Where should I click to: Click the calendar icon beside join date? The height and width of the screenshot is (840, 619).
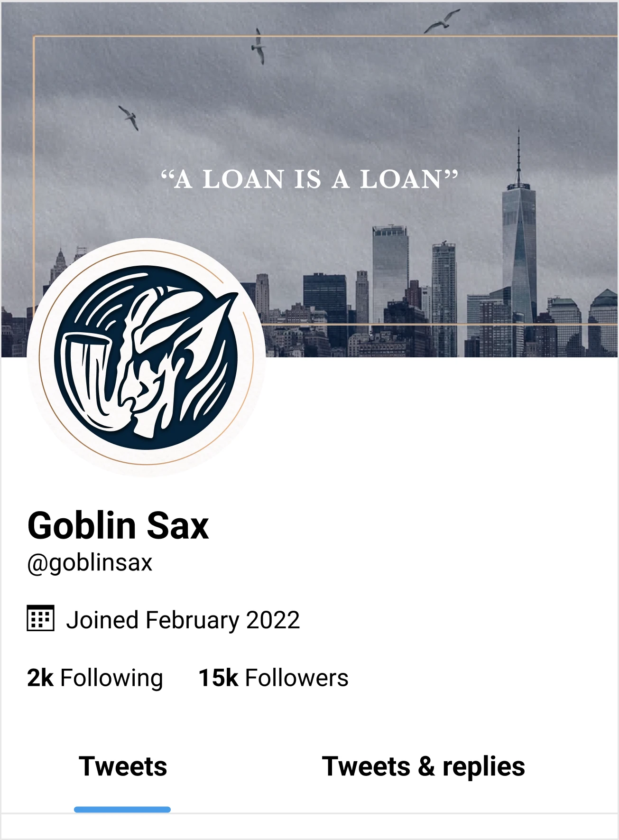coord(40,618)
